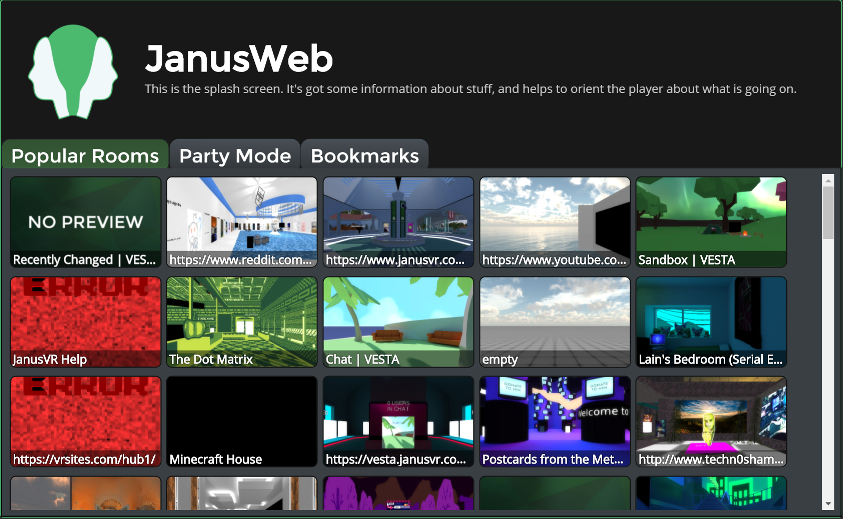Open the vesta.janusvr.com room thumbnail

[x=398, y=422]
